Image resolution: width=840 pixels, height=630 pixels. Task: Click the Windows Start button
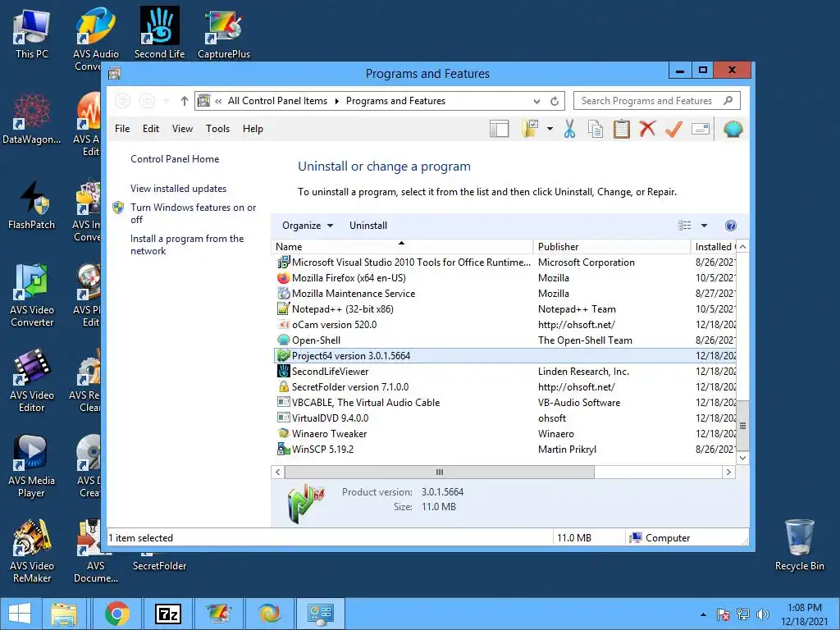pyautogui.click(x=20, y=614)
